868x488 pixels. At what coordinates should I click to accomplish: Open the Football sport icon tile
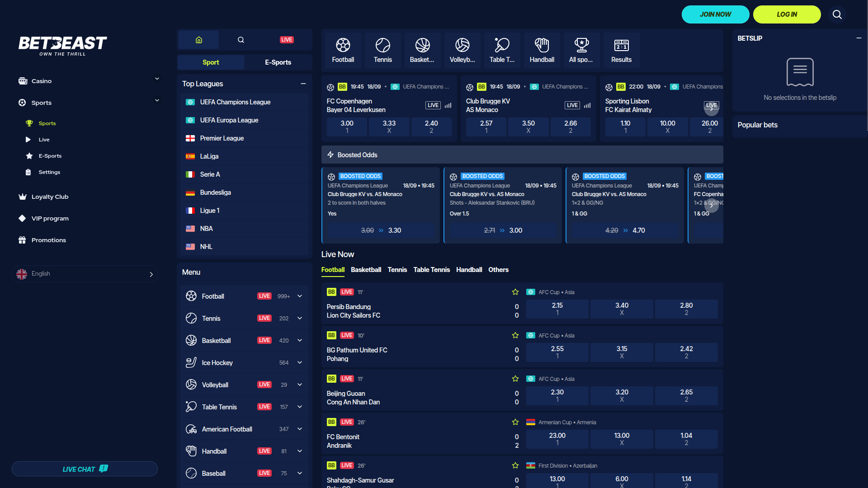click(x=343, y=50)
